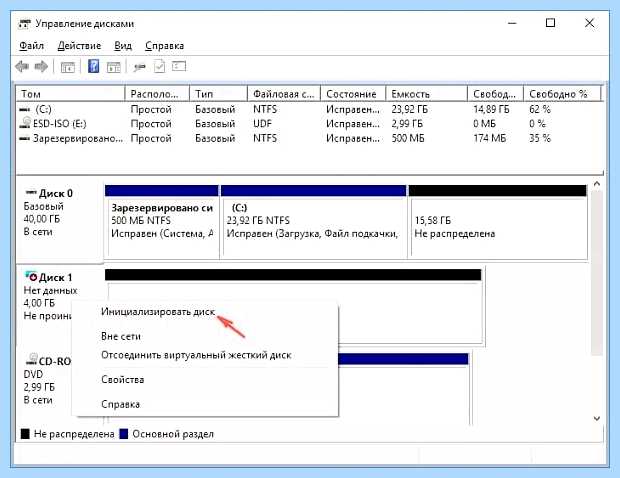Click the graphical pane scroll down arrow
Image resolution: width=620 pixels, height=478 pixels.
597,418
